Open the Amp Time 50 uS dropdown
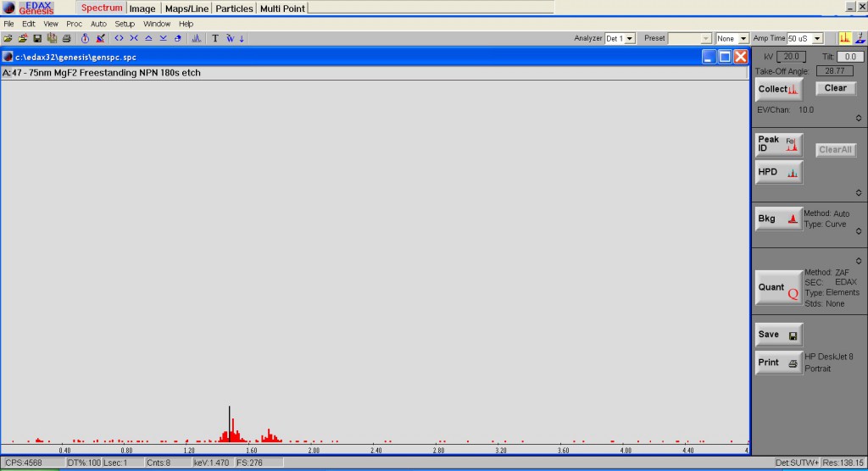 [x=805, y=39]
